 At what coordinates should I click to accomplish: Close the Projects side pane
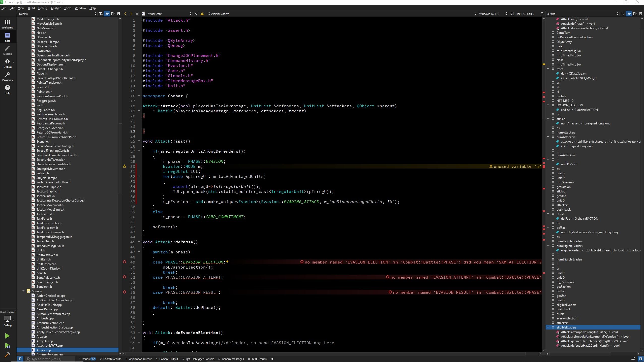click(119, 14)
